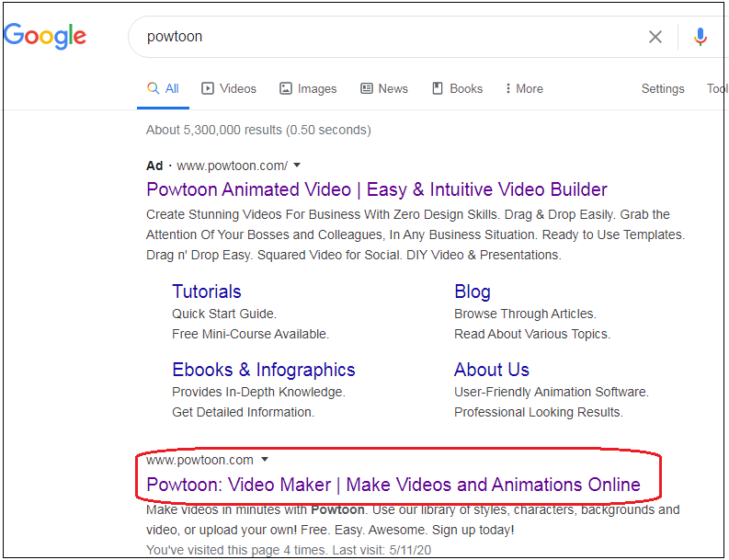
Task: Click the Books tab book icon
Action: pyautogui.click(x=437, y=88)
